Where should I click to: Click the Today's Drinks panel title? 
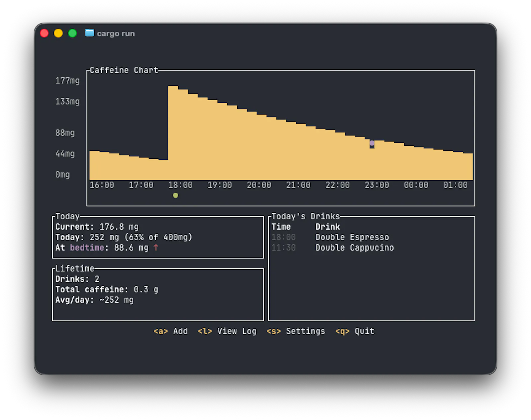pyautogui.click(x=306, y=216)
